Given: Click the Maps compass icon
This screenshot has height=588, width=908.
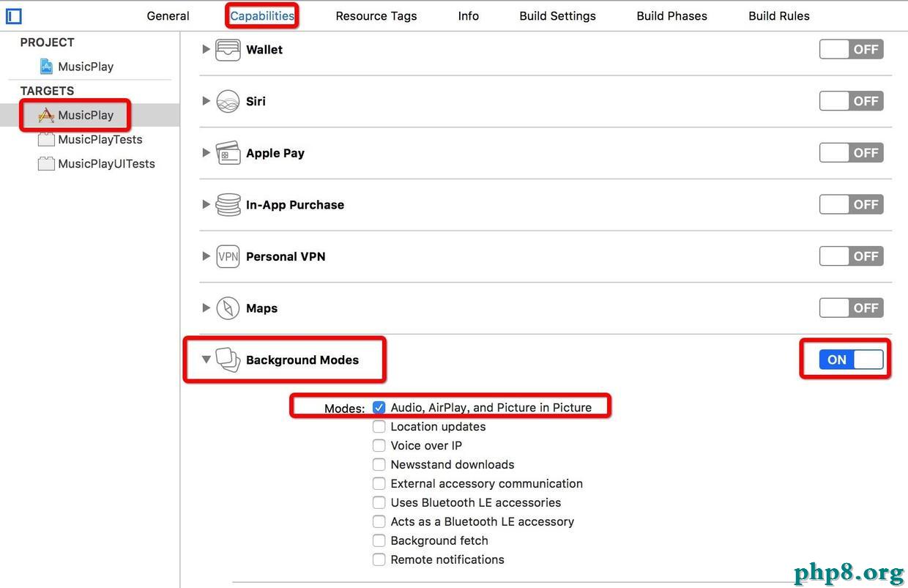Looking at the screenshot, I should pos(228,308).
